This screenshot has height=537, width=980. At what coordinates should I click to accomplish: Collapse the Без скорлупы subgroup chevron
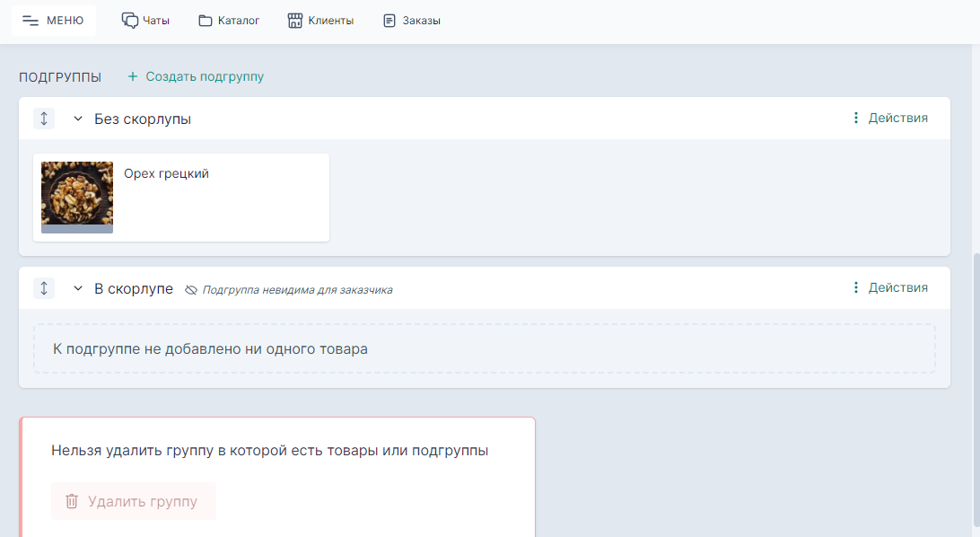pos(78,119)
